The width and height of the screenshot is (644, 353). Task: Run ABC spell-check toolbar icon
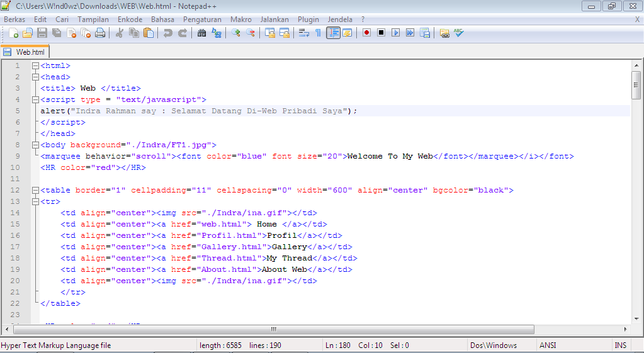click(x=459, y=33)
